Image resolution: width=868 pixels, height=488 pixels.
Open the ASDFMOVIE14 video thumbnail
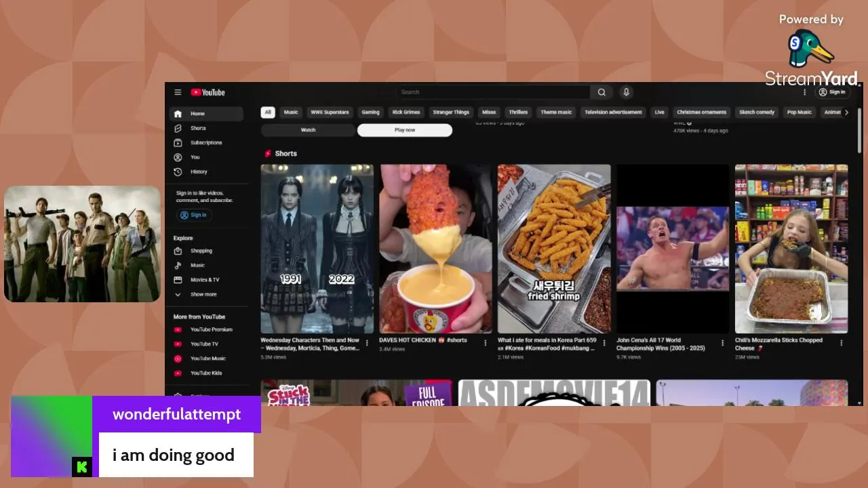click(554, 393)
